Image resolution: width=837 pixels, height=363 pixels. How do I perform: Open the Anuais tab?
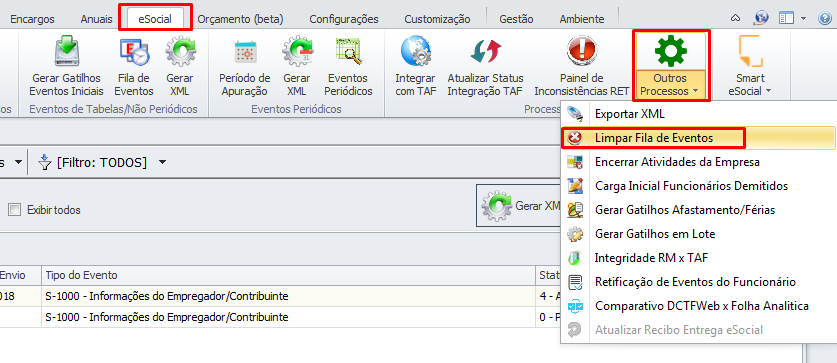(x=97, y=19)
